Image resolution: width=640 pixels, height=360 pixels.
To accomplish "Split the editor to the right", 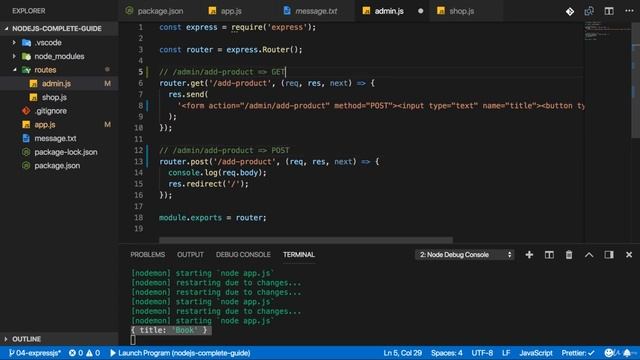I will [609, 11].
